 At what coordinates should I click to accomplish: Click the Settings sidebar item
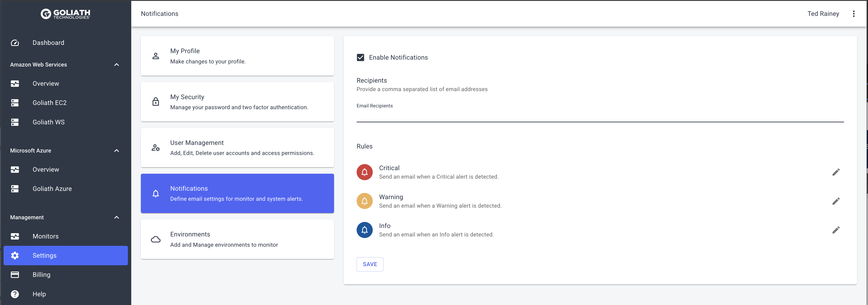tap(66, 255)
